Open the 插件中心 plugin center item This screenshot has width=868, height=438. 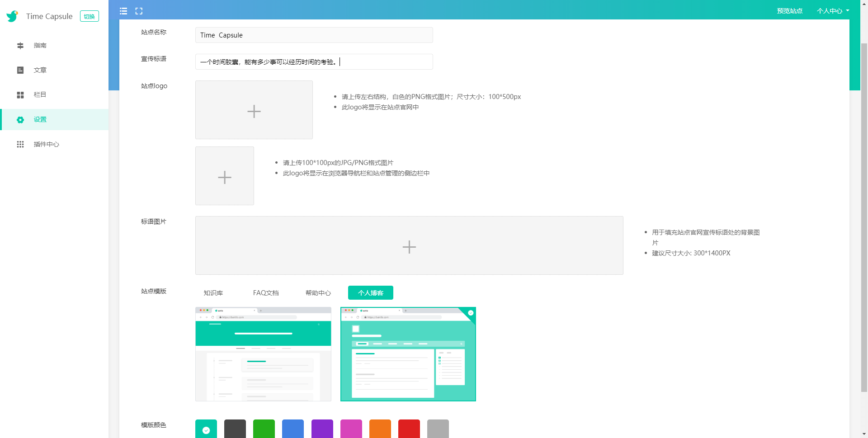point(46,144)
